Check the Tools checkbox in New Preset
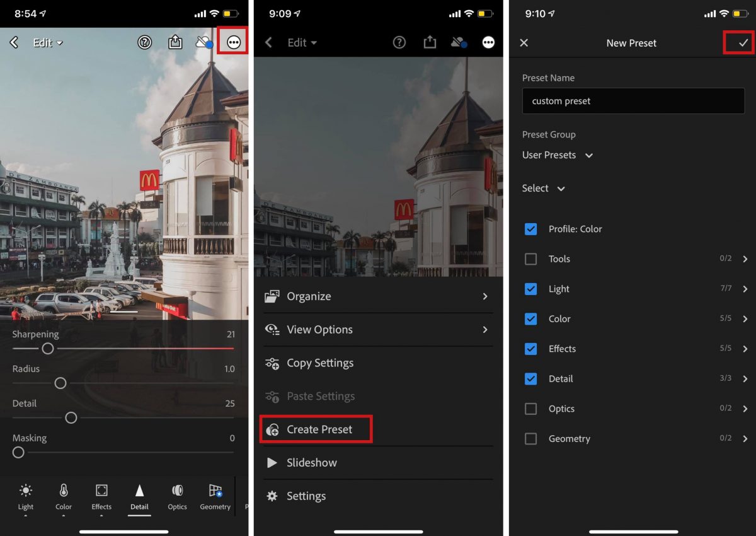This screenshot has height=536, width=756. coord(531,259)
